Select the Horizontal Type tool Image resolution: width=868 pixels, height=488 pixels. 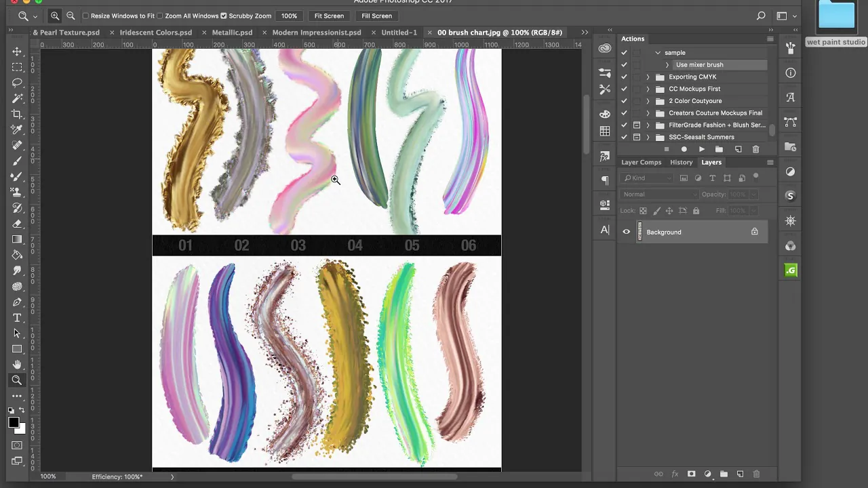(x=17, y=318)
